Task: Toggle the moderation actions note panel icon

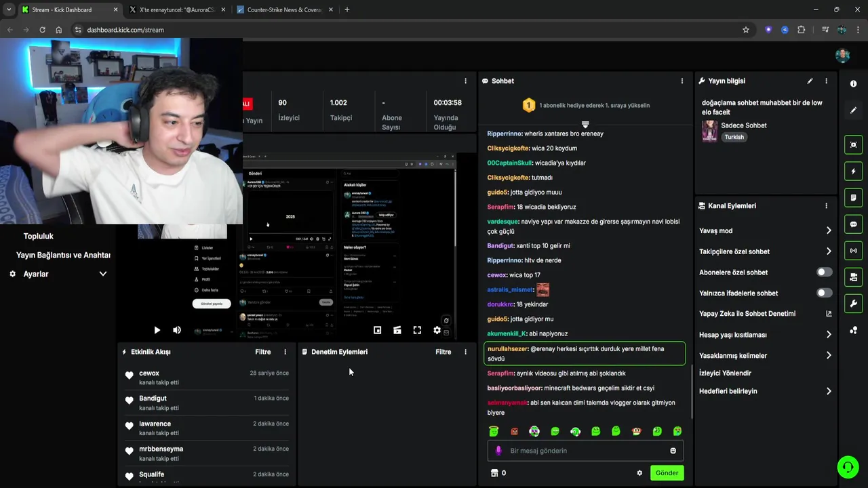Action: pos(853,198)
